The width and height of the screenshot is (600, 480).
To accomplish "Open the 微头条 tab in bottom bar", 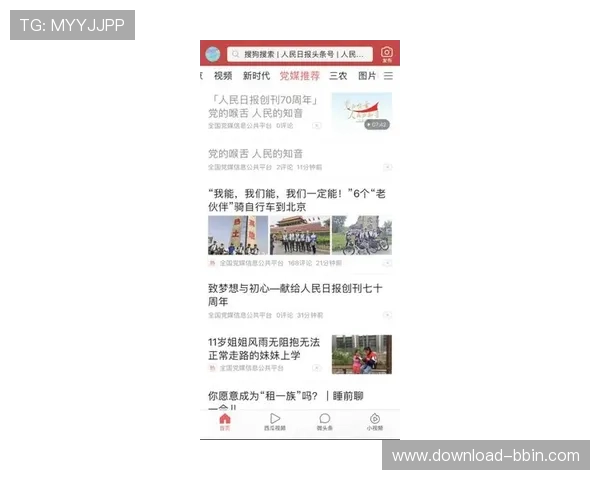I will tap(325, 422).
